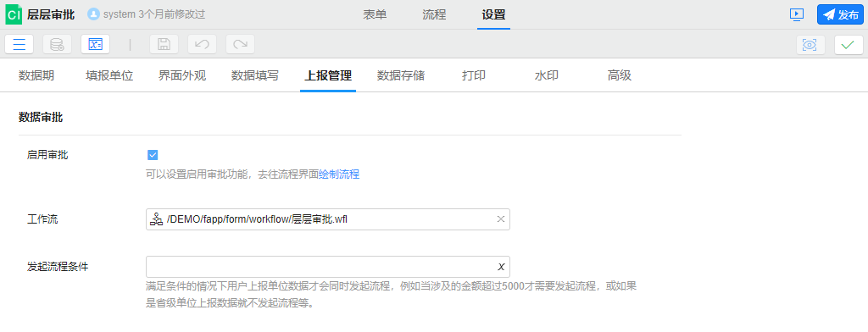
Task: Switch to the 表单 tab
Action: (375, 15)
